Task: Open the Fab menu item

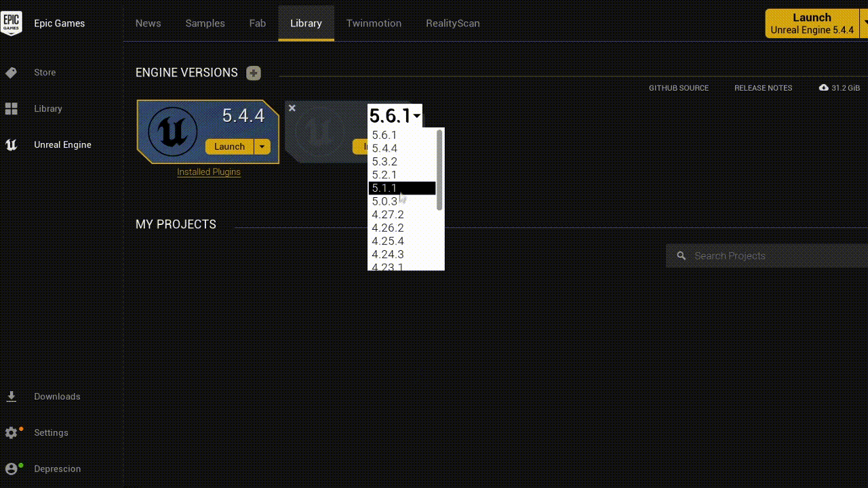Action: [257, 23]
